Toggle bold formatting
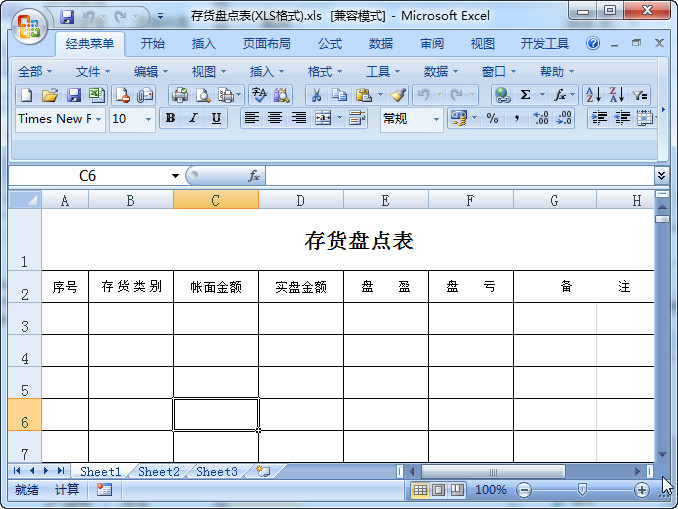 [170, 118]
